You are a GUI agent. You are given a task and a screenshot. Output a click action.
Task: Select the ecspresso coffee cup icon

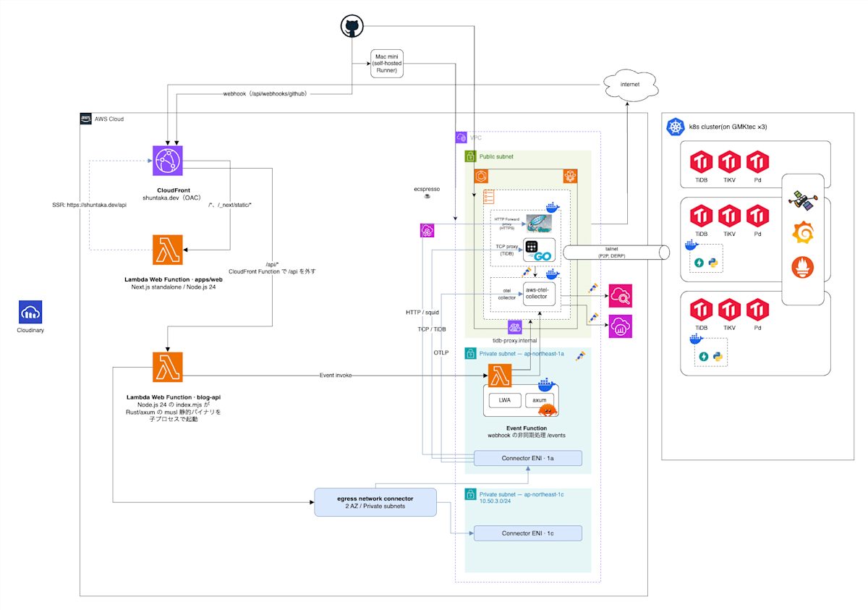[427, 196]
